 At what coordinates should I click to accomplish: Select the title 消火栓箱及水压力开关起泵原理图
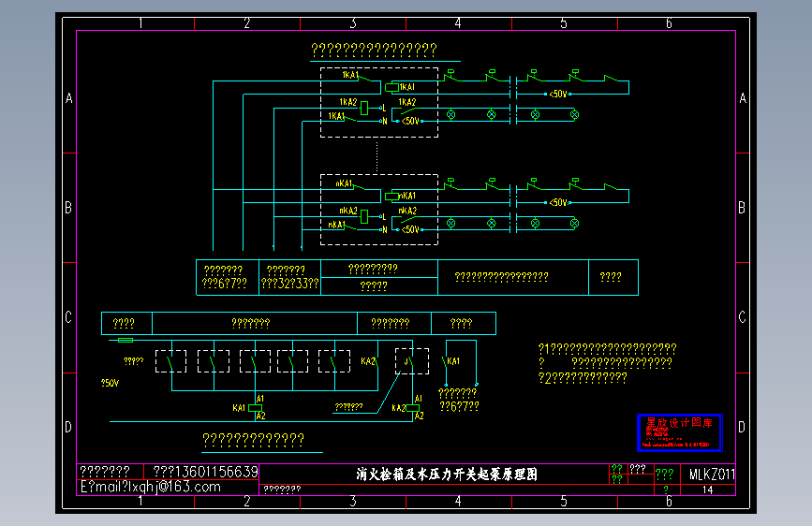coord(447,474)
